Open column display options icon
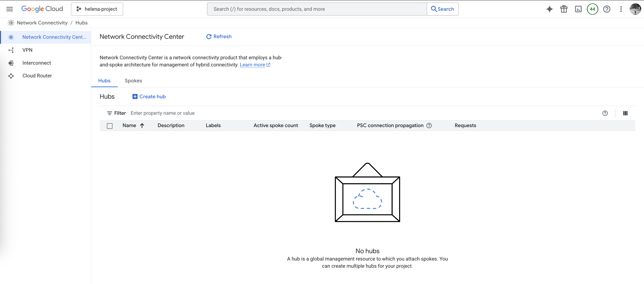This screenshot has width=644, height=284. [625, 113]
